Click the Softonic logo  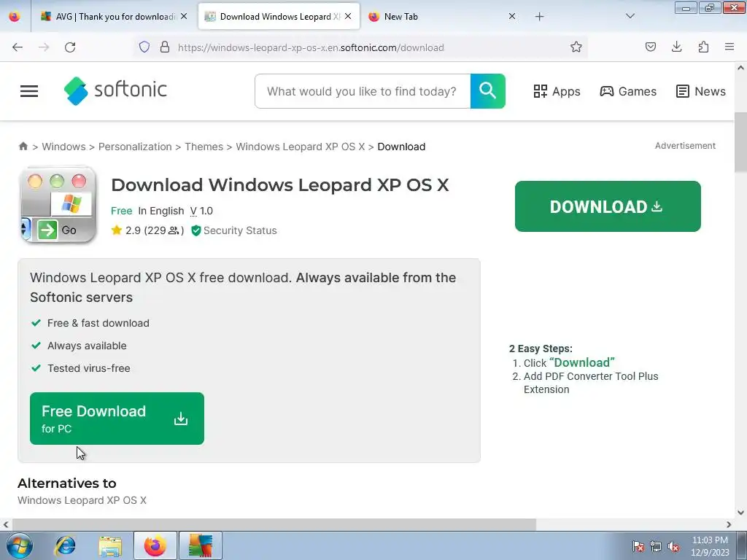coord(115,90)
